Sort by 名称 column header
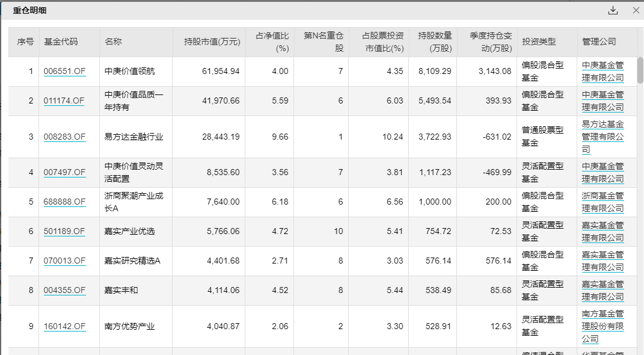The image size is (644, 355). pyautogui.click(x=136, y=42)
